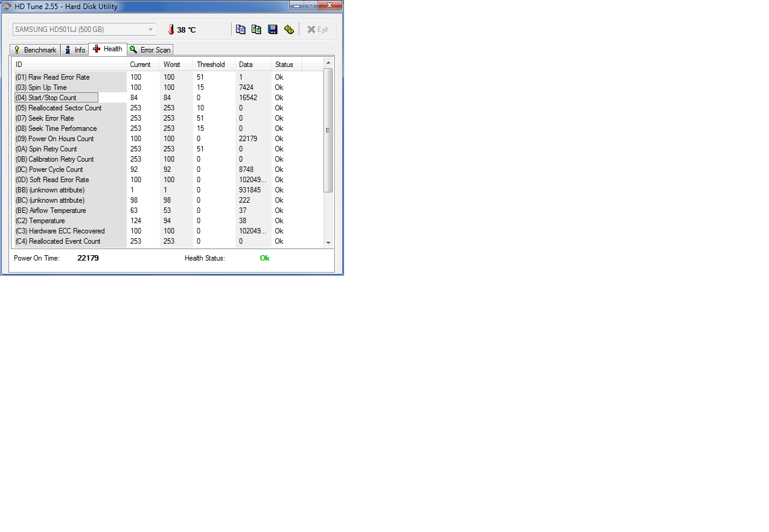Select the (C3) Hardware ECC Recovered row

pos(168,231)
